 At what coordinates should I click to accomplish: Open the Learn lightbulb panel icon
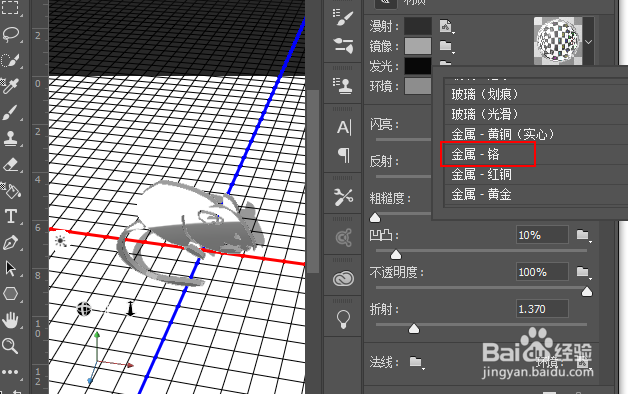pyautogui.click(x=343, y=319)
